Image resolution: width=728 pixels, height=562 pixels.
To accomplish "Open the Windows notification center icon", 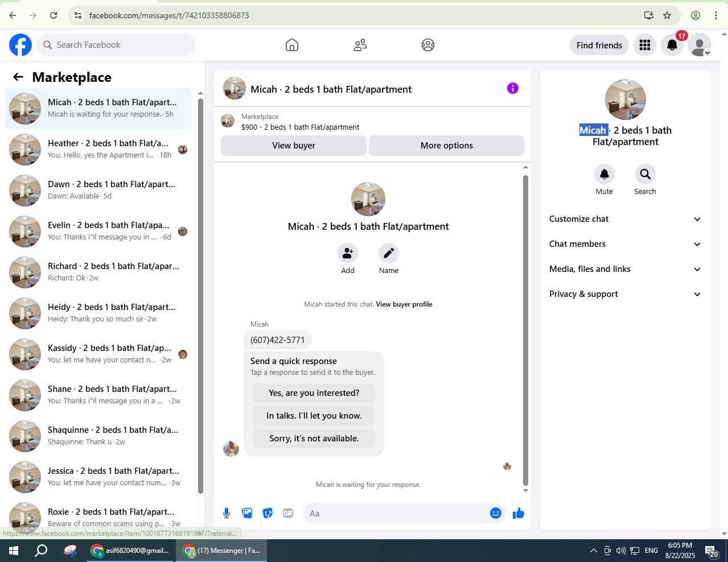I will point(712,551).
